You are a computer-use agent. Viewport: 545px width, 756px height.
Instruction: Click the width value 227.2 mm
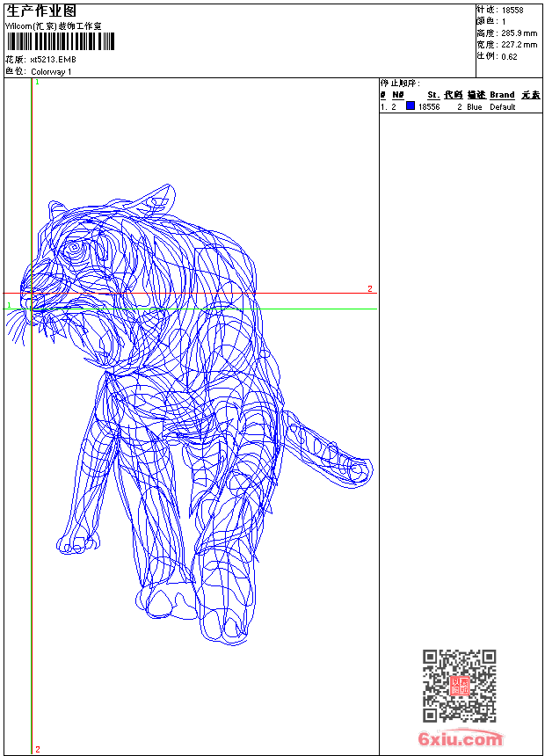pos(519,45)
